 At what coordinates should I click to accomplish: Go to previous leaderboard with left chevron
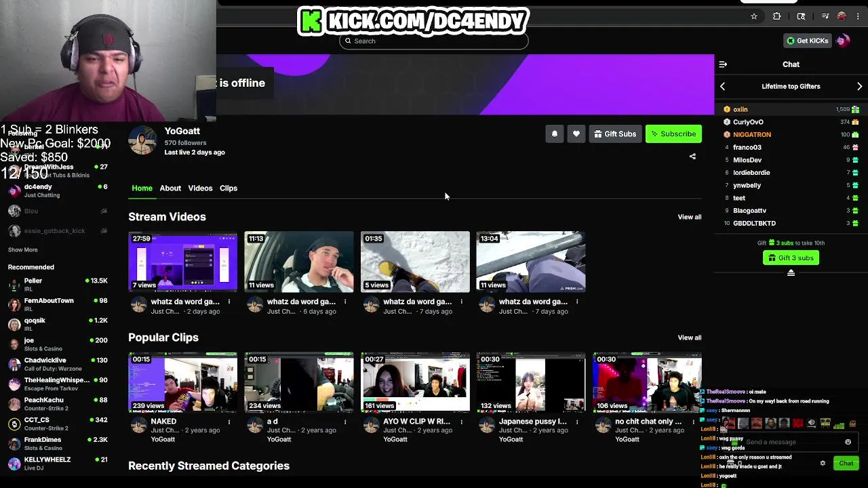[x=723, y=87]
